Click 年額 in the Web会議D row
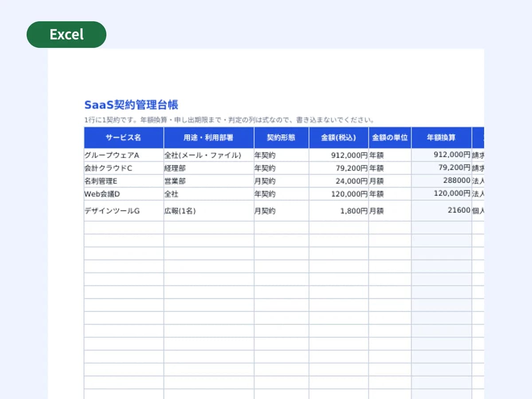532x399 pixels. pyautogui.click(x=390, y=194)
